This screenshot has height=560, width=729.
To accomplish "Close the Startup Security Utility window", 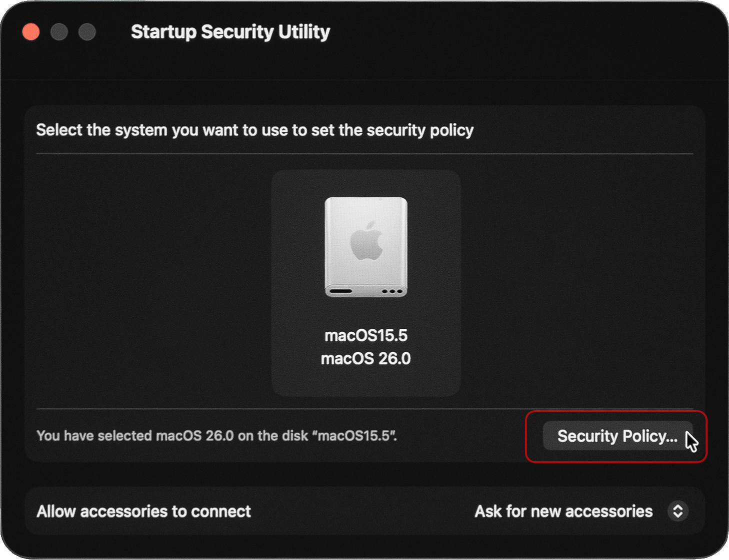I will point(31,32).
